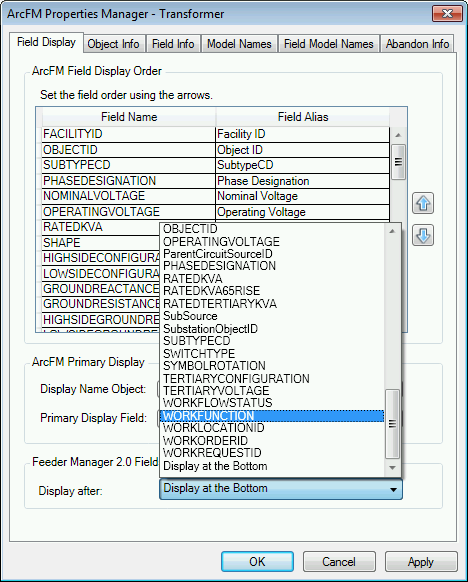
Task: Select the SUBTYPECD field name cell
Action: coord(128,165)
